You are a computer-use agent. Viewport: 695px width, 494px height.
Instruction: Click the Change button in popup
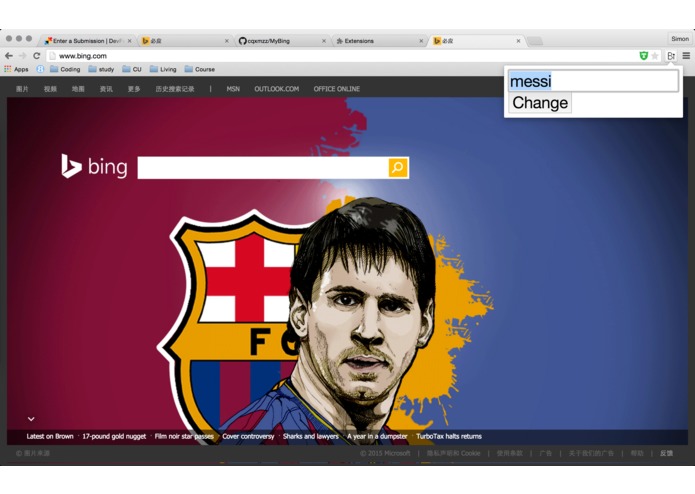[x=540, y=103]
